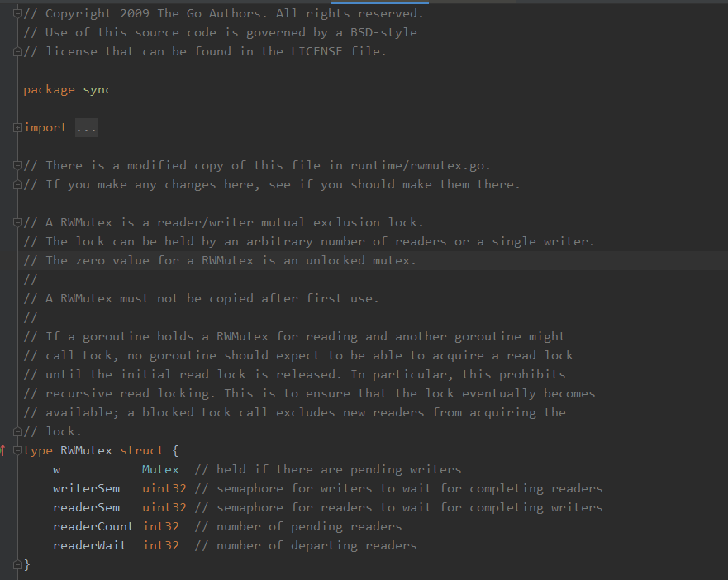Click fold end marker on LICENSE comment line
Viewport: 728px width, 580px height.
18,51
